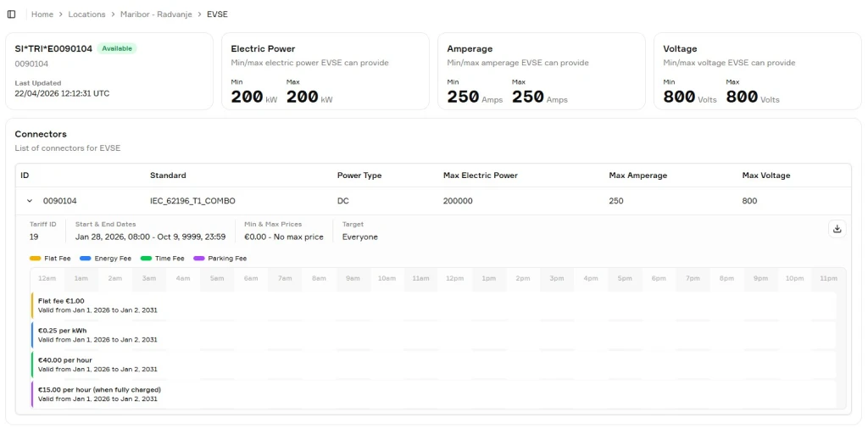This screenshot has width=868, height=429.
Task: Click the Available status badge
Action: (x=117, y=48)
